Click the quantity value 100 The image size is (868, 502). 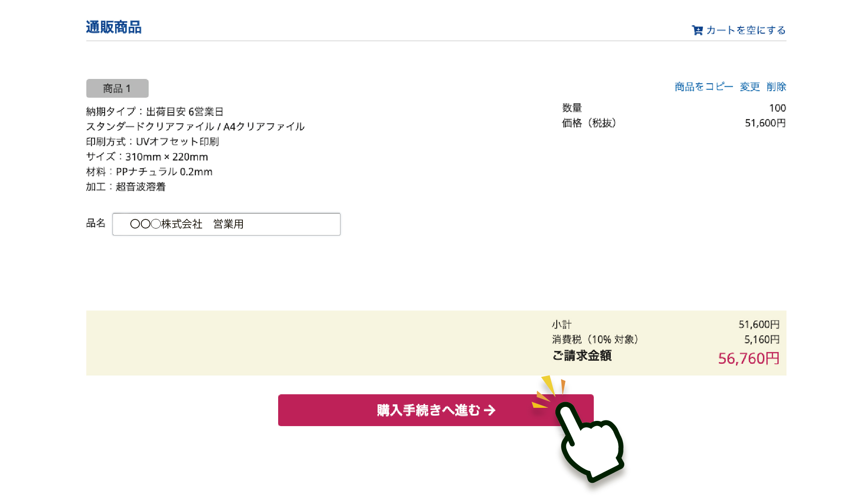[777, 108]
